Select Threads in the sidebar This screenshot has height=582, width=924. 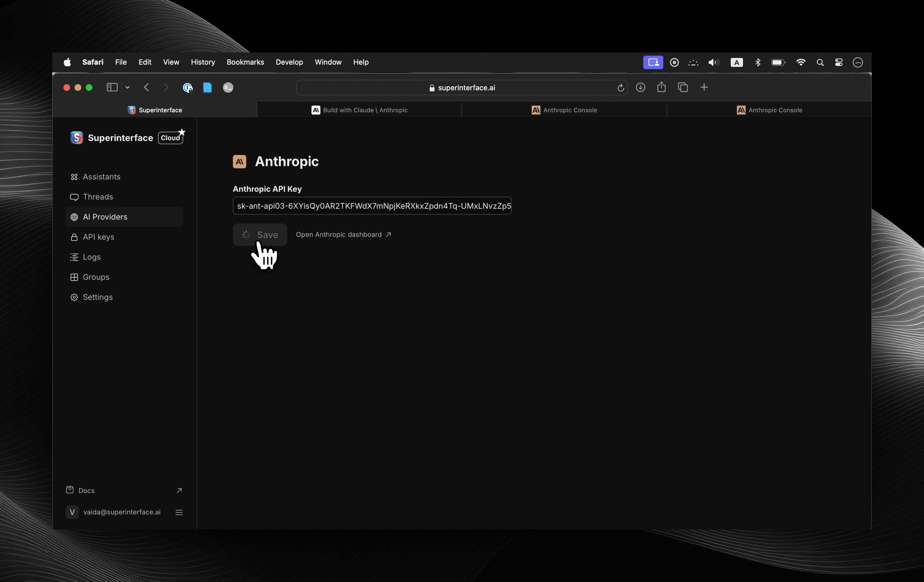(x=98, y=197)
